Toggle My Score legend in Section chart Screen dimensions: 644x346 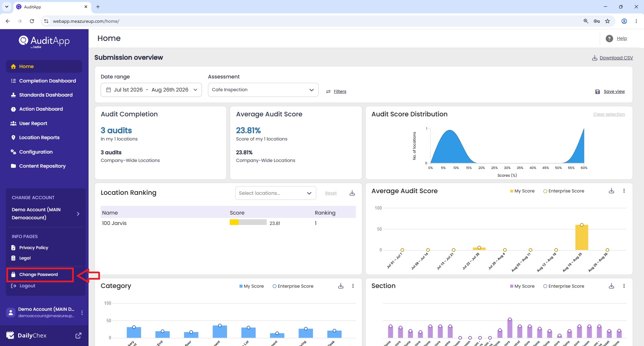click(x=522, y=286)
